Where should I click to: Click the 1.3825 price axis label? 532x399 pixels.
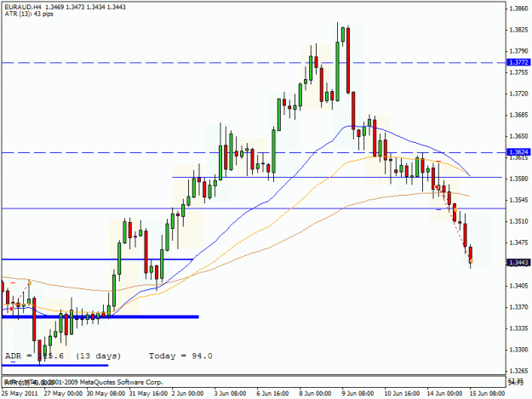518,30
